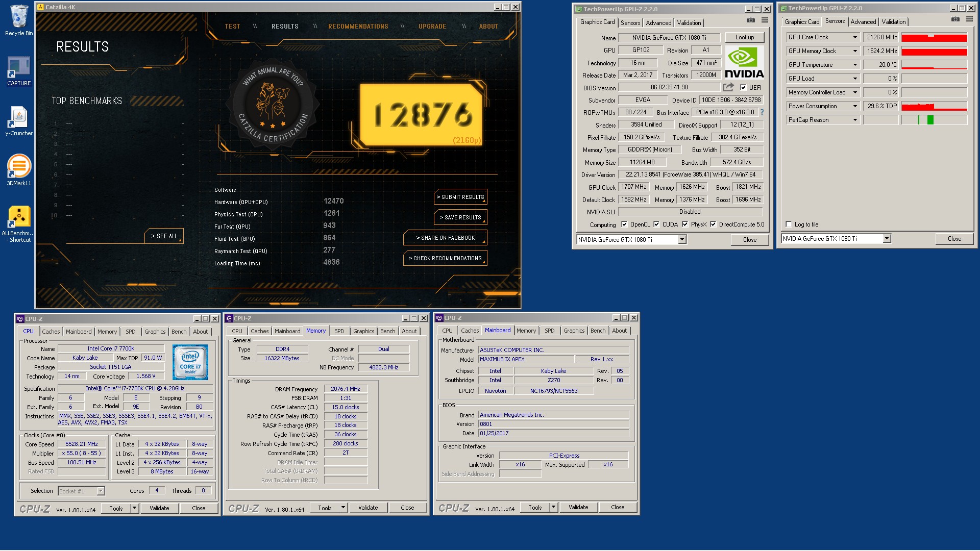Screen dimensions: 980x551
Task: Expand GPU Memory Clock sensor dropdown
Action: (x=855, y=51)
